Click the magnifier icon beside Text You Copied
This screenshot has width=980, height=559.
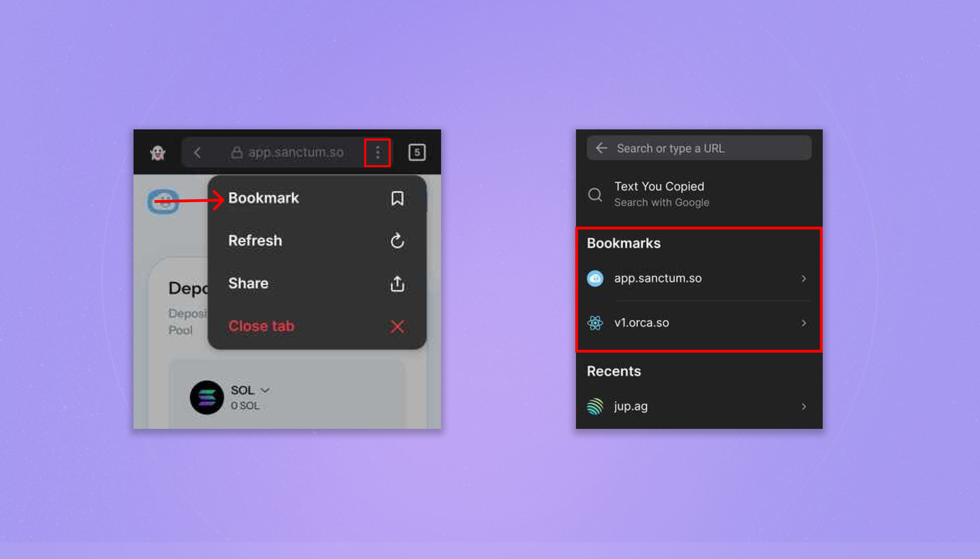tap(595, 194)
